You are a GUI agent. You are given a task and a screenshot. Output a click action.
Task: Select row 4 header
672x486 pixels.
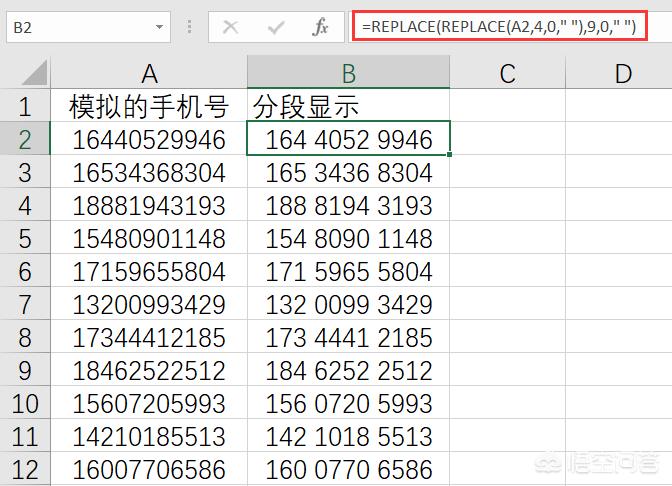coord(25,204)
